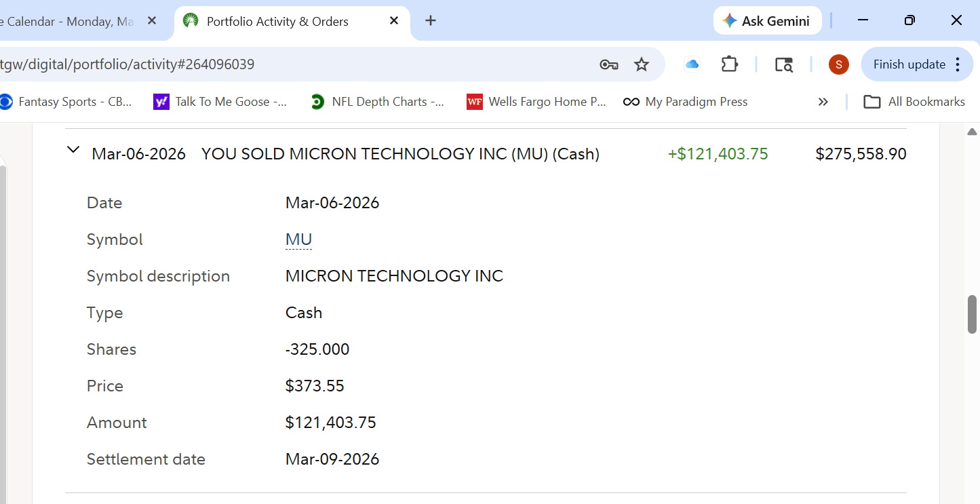Bookmark this page with the star icon

click(x=641, y=64)
